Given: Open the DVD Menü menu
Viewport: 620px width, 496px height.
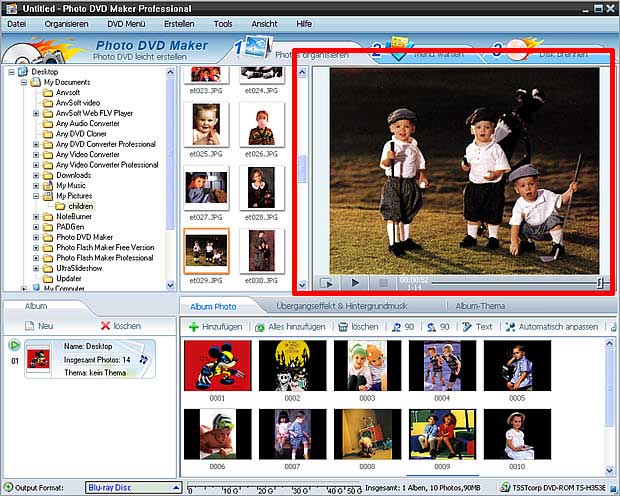Looking at the screenshot, I should [x=126, y=24].
